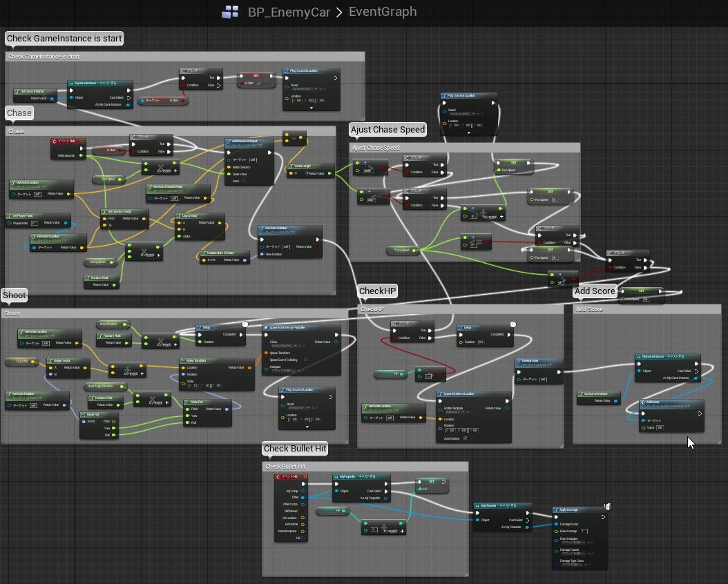Select EventGraph in the breadcrumb
The height and width of the screenshot is (584, 728).
point(383,12)
